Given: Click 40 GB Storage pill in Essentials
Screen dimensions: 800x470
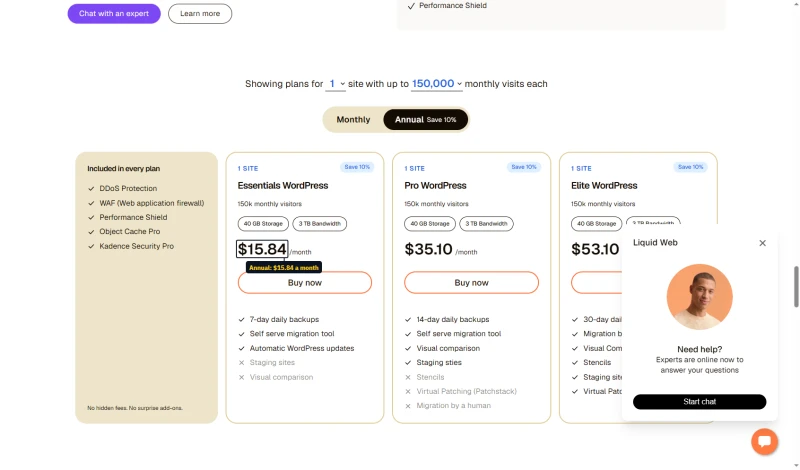Looking at the screenshot, I should coord(263,224).
